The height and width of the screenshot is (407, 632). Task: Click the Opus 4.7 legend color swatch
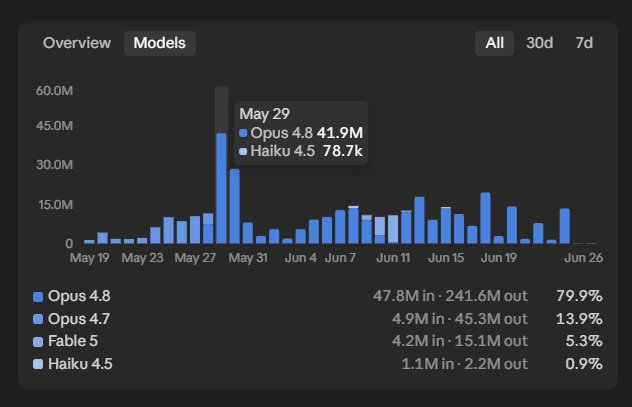(x=38, y=320)
